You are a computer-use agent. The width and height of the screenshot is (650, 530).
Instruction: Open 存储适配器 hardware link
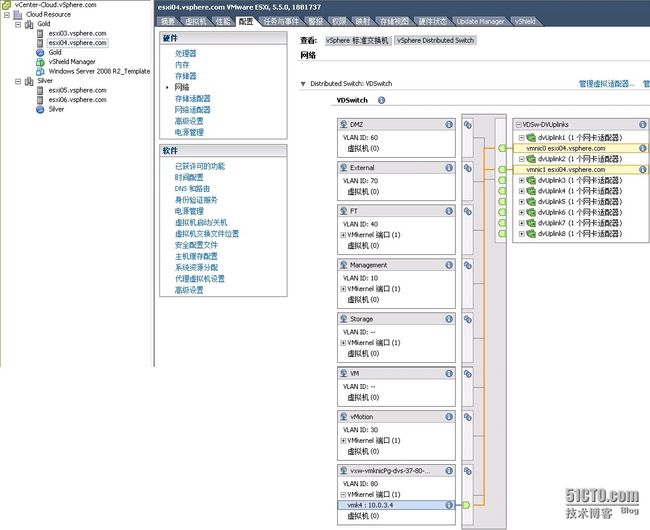[x=192, y=99]
